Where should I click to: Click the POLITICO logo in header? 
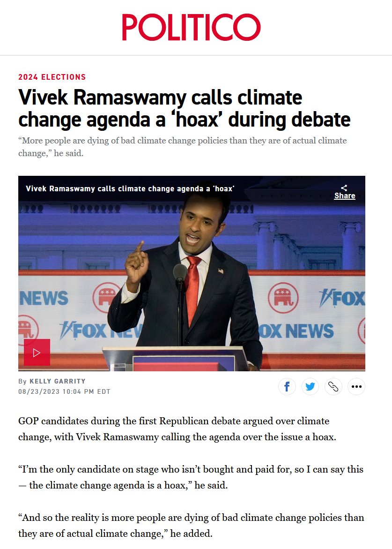coord(191,27)
